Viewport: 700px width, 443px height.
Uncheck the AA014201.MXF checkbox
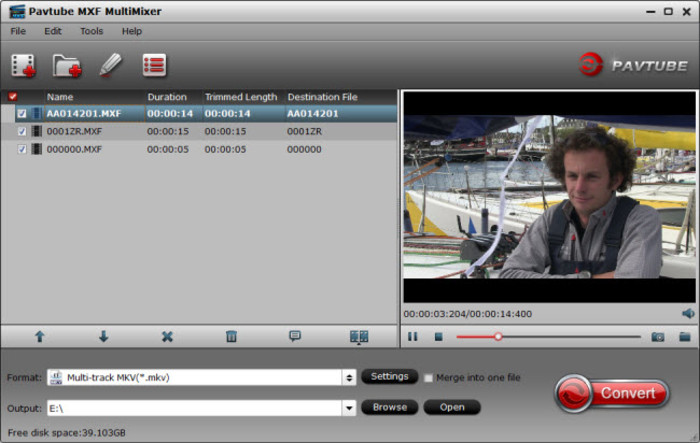coord(21,113)
